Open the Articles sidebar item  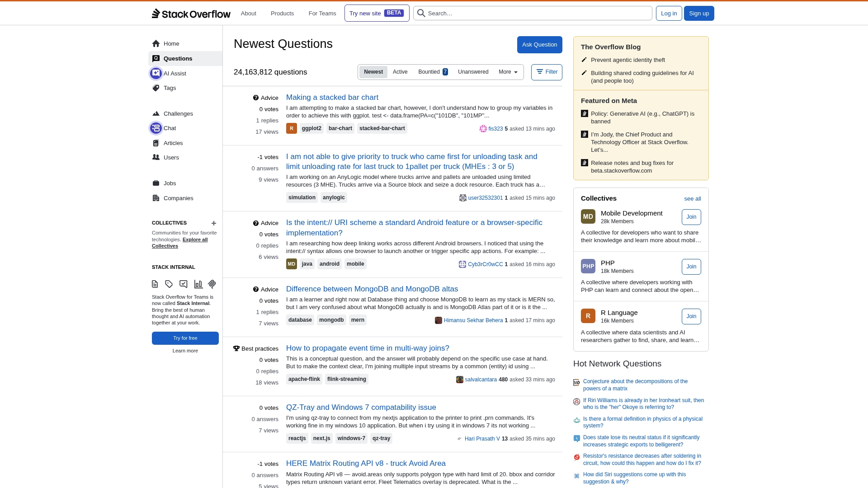click(173, 143)
